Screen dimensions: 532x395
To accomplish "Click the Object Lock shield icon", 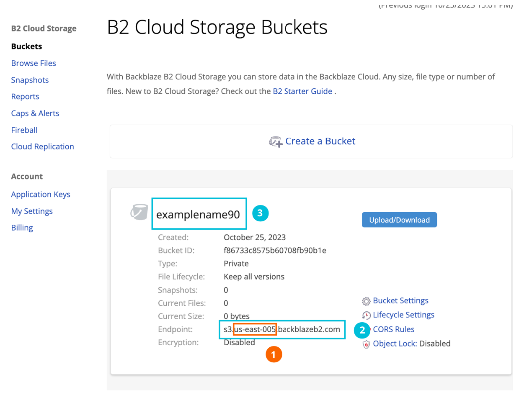I will tap(366, 344).
